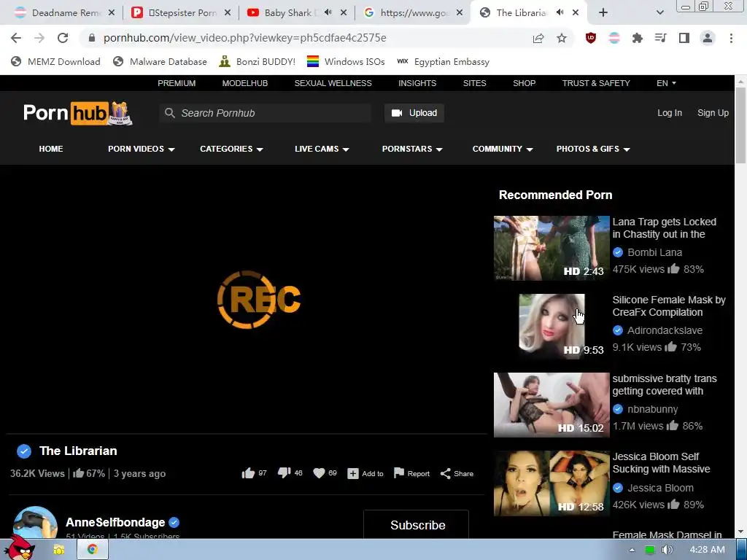Open the Chrome profile avatar

[x=708, y=38]
